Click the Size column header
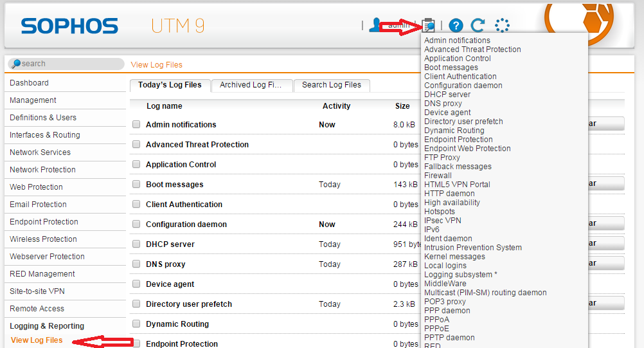This screenshot has height=348, width=644. click(x=402, y=106)
